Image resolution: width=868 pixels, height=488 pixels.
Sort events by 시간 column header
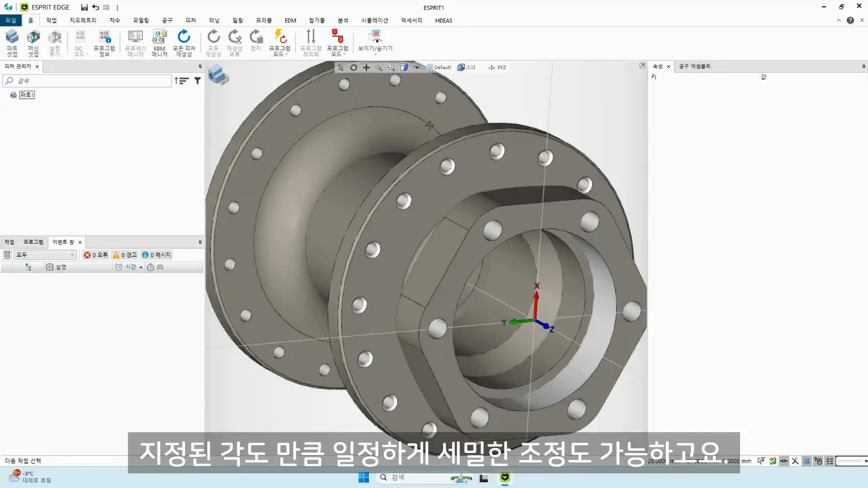click(129, 267)
